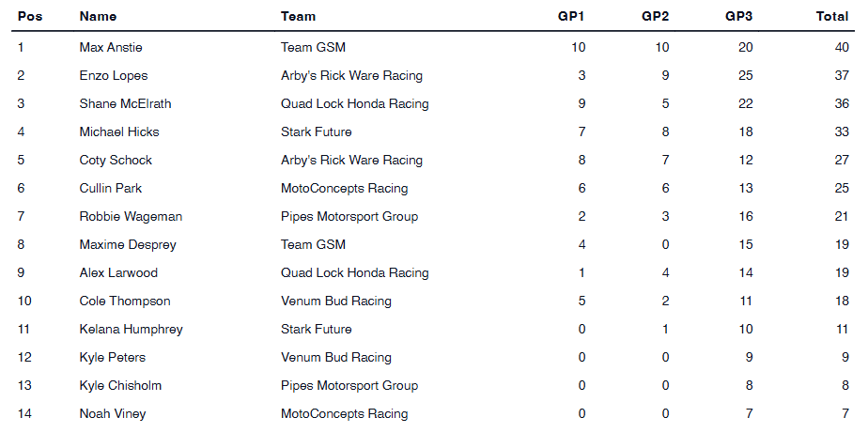Click the Team column header

pos(298,16)
